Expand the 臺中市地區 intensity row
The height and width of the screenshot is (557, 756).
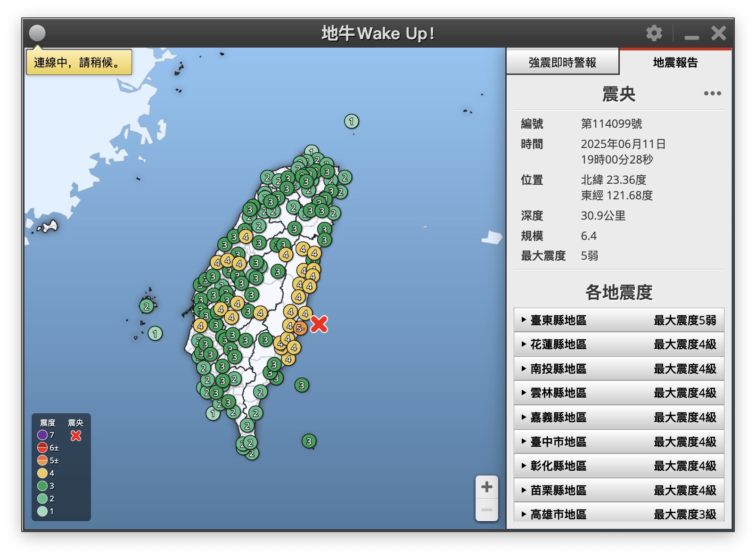pyautogui.click(x=619, y=442)
